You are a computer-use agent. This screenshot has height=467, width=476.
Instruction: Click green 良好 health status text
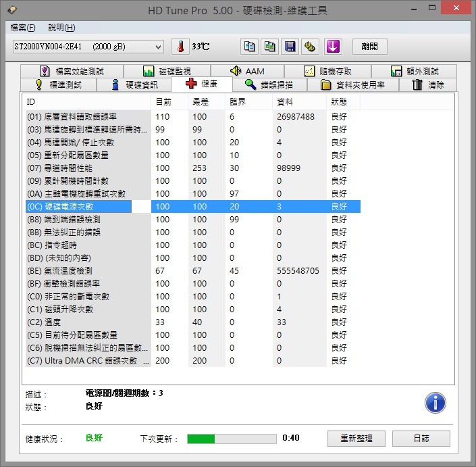tap(94, 438)
